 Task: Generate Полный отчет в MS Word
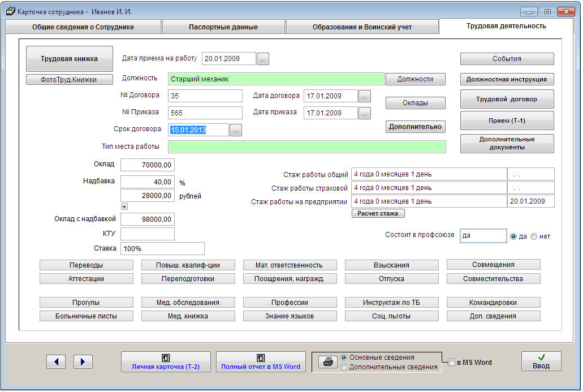261,362
